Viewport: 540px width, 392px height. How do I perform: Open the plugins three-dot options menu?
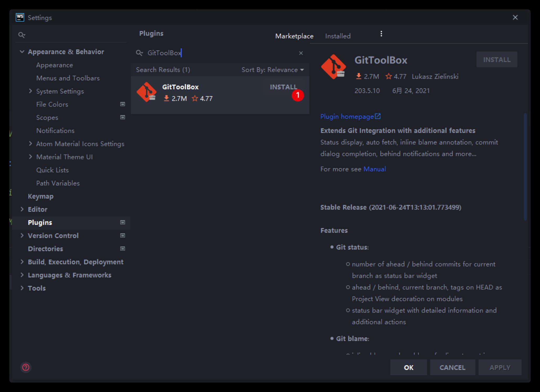[x=381, y=34]
